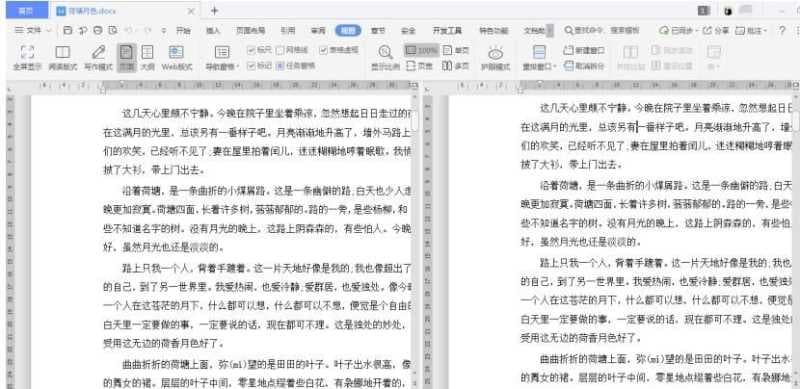Open the 插入 Insert ribbon tab

[x=213, y=30]
